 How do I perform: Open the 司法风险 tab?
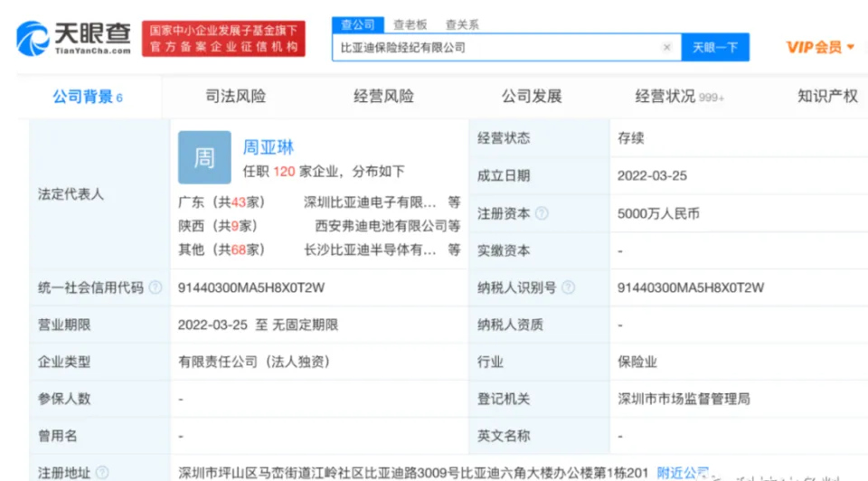pyautogui.click(x=236, y=96)
